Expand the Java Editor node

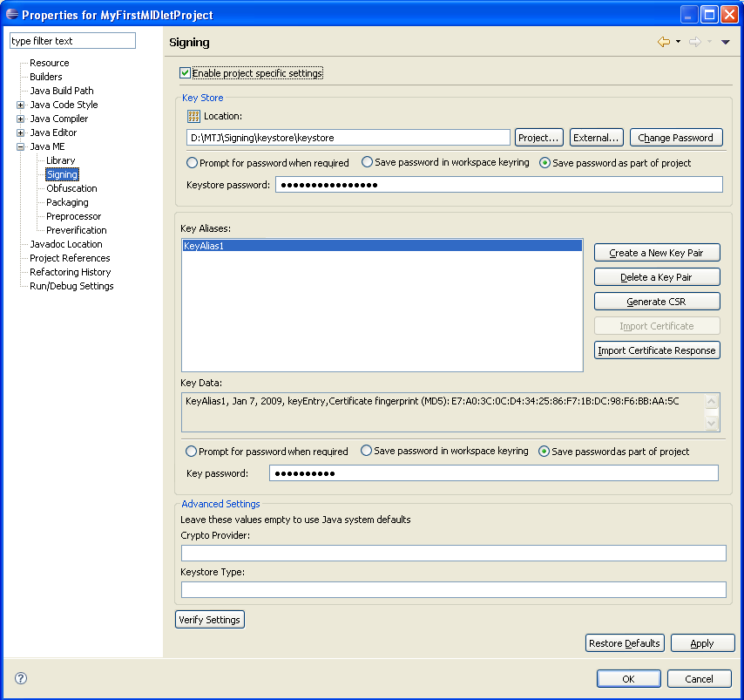[x=21, y=133]
